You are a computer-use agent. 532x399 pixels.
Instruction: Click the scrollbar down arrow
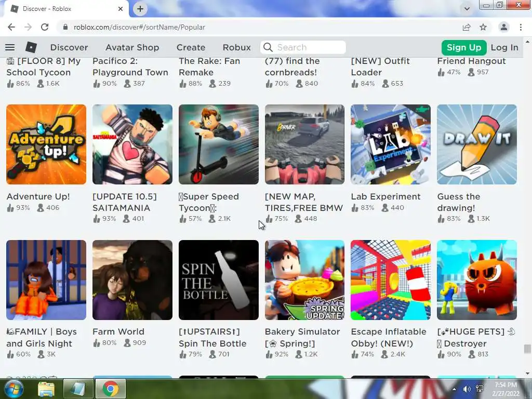pos(527,374)
